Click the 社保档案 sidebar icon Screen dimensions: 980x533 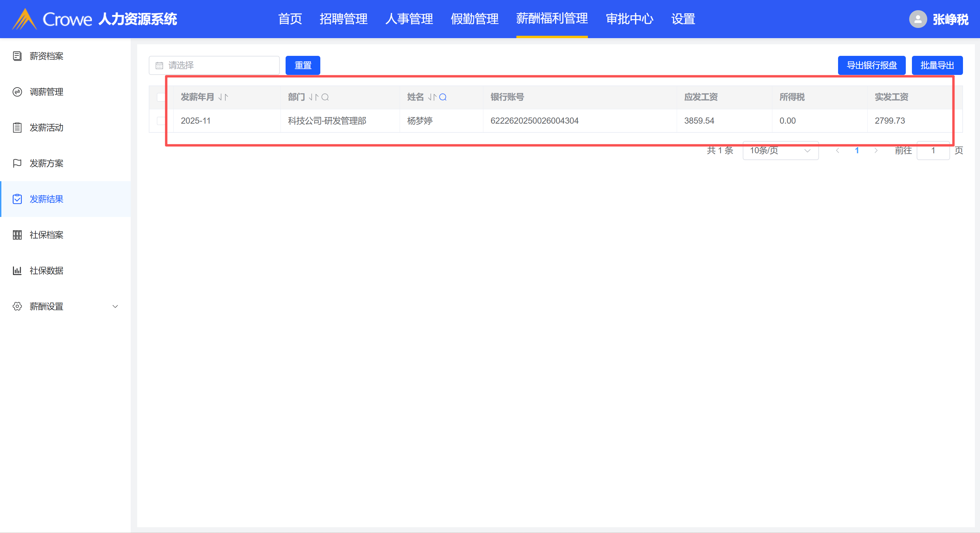17,235
